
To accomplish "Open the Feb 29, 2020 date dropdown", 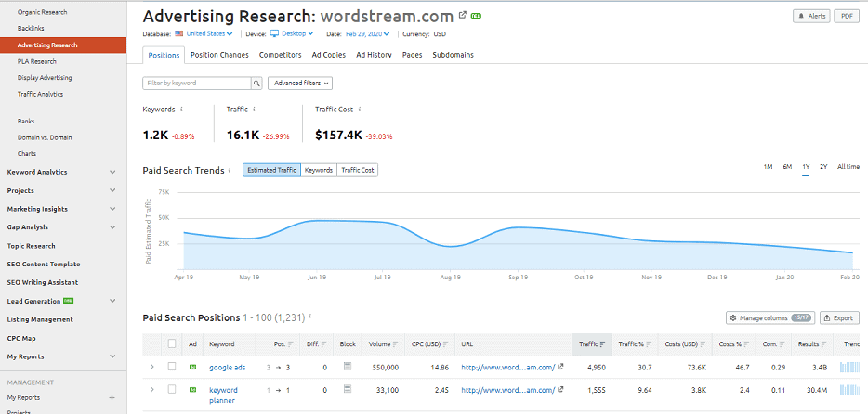I will tap(368, 33).
